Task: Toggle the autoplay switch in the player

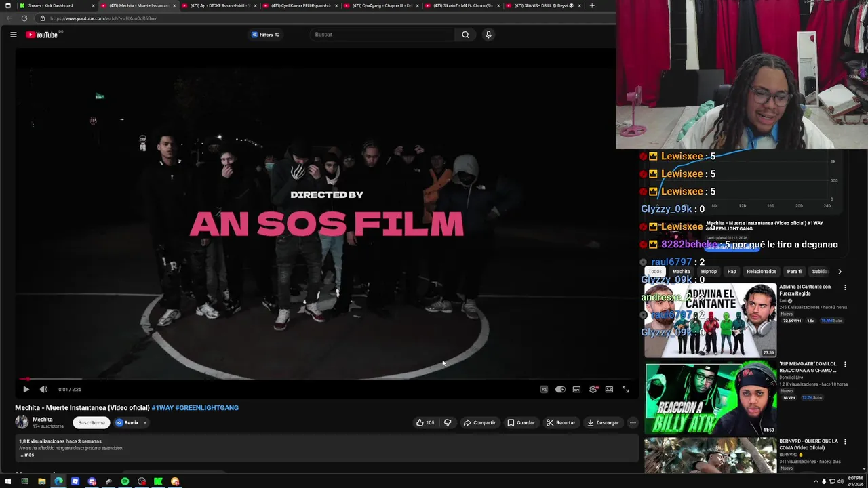Action: click(x=560, y=390)
